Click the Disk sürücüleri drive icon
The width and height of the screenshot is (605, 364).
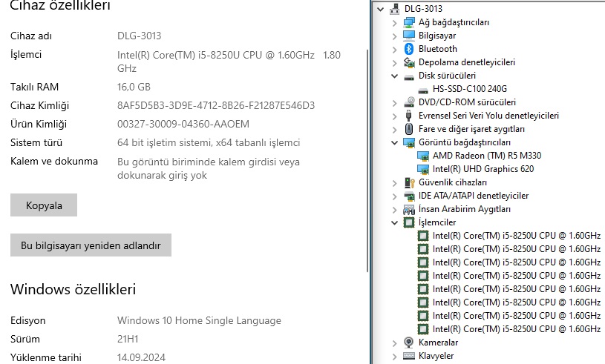point(409,76)
